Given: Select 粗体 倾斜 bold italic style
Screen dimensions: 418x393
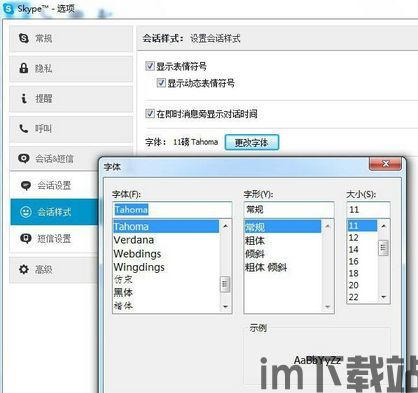Looking at the screenshot, I should pyautogui.click(x=283, y=267).
